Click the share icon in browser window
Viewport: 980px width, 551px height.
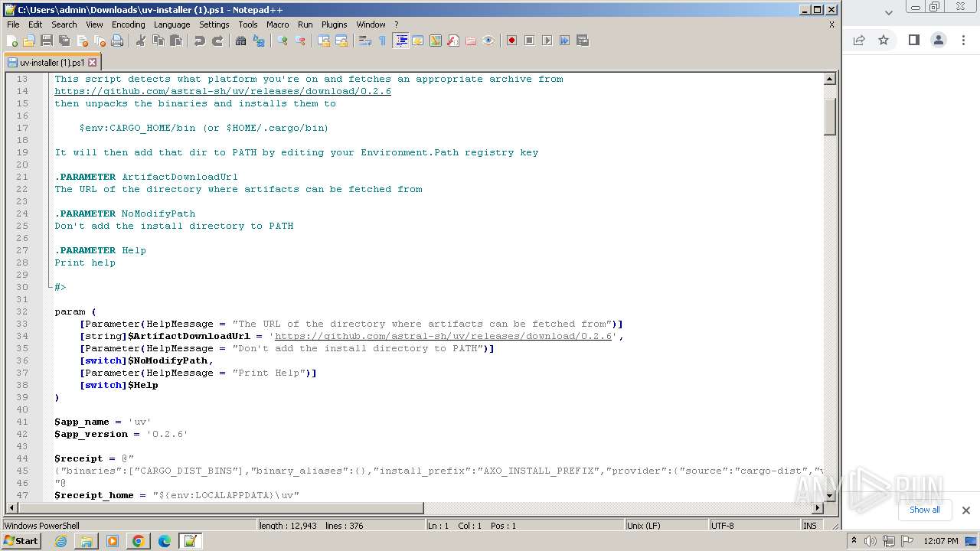click(x=858, y=40)
